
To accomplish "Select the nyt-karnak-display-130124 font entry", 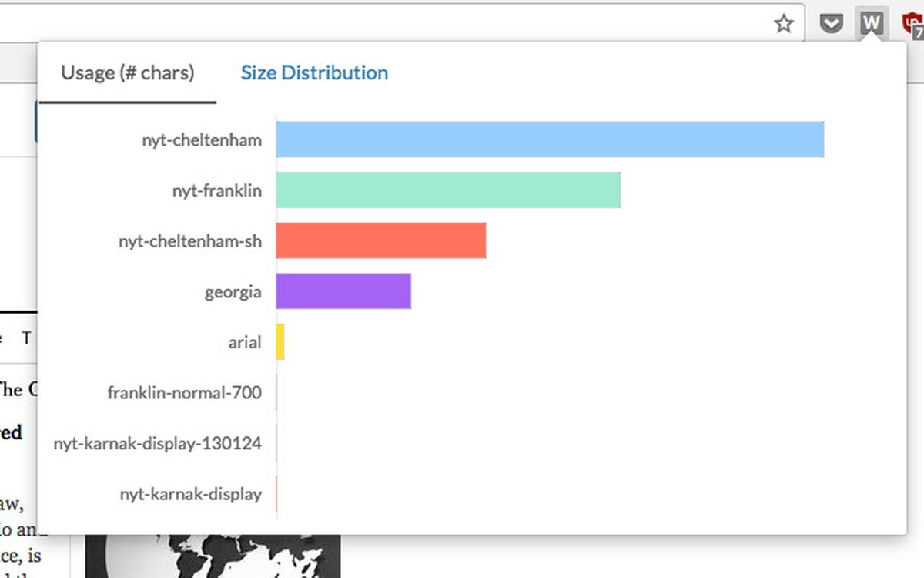I will point(157,443).
